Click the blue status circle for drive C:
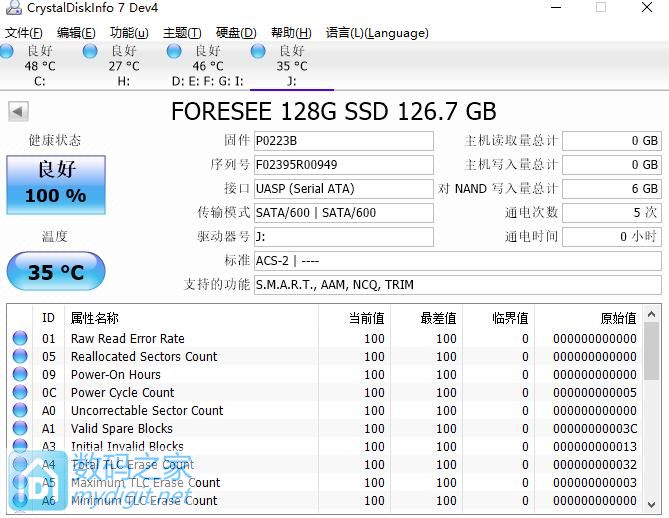669x518 pixels. click(x=6, y=51)
